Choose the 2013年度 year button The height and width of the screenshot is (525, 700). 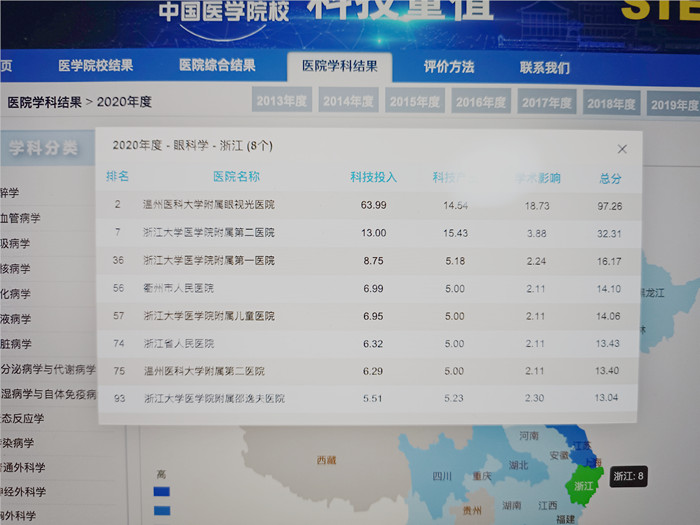pos(282,102)
